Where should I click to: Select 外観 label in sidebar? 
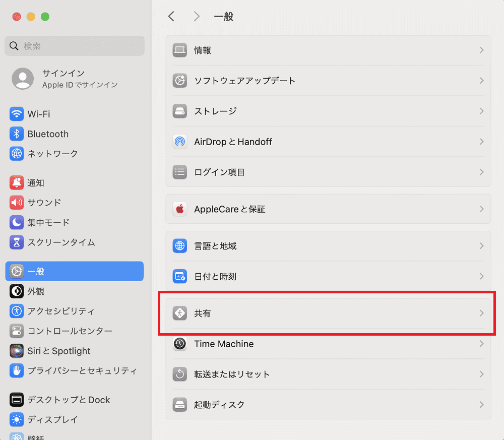coord(36,291)
